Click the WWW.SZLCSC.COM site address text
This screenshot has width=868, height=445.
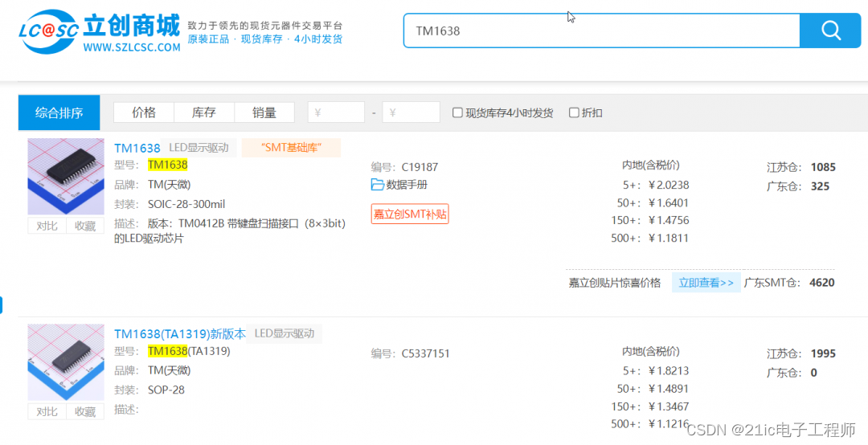pos(132,48)
